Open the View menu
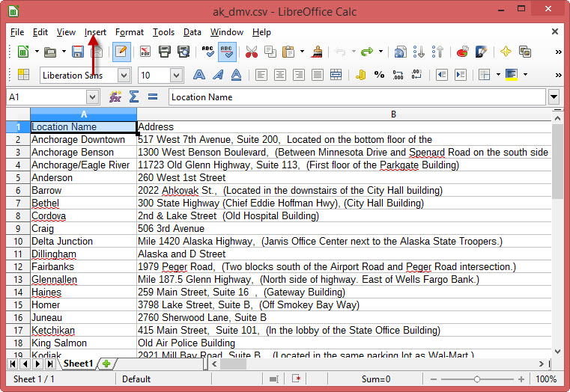This screenshot has width=570, height=392. tap(66, 32)
